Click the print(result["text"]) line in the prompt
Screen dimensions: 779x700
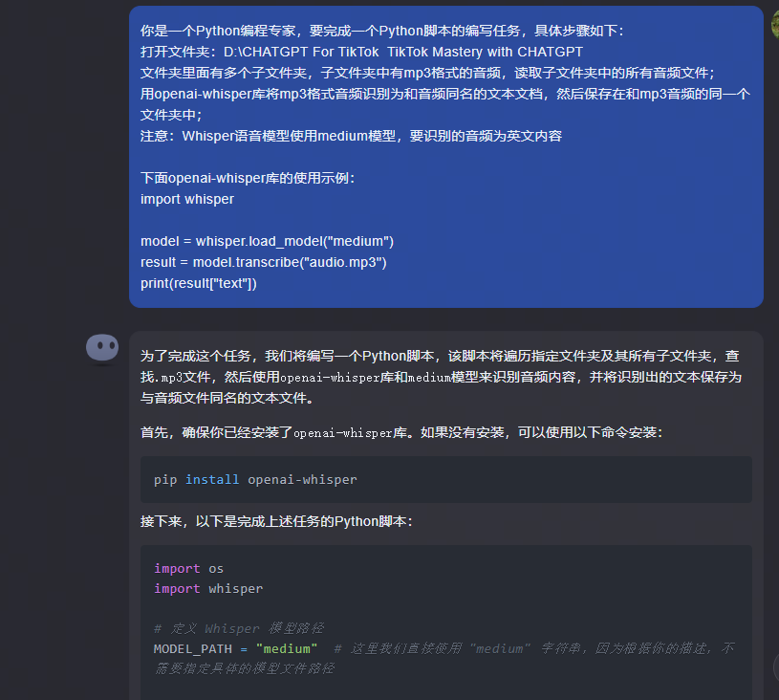point(199,283)
